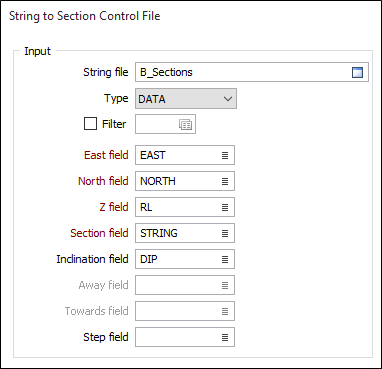
Task: Click the RL text in Z field
Action: 146,207
